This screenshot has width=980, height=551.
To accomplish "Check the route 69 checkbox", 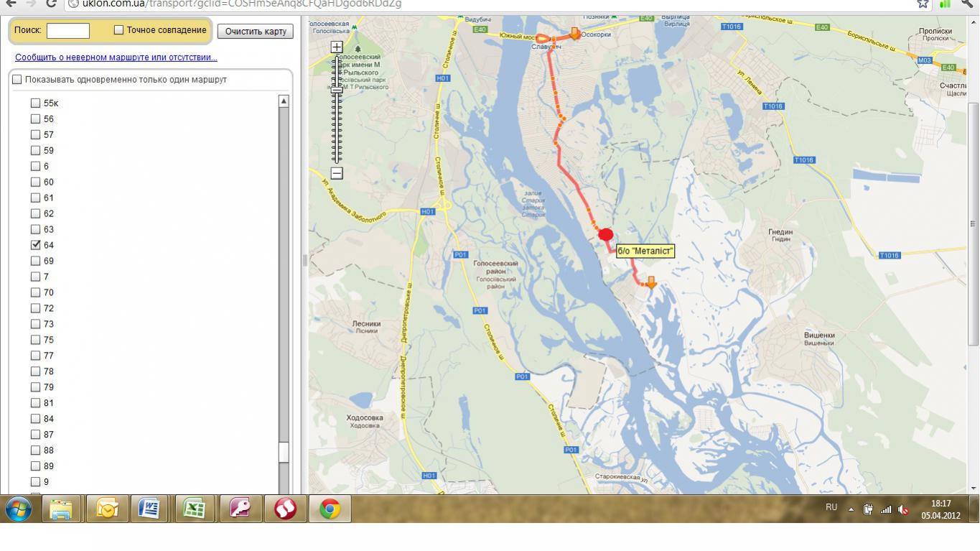I will [35, 261].
